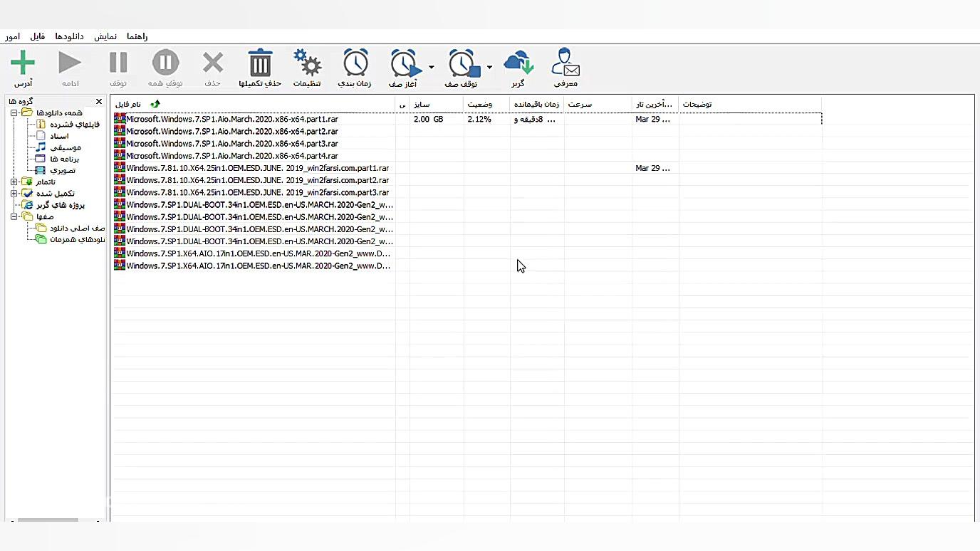The width and height of the screenshot is (980, 551).
Task: Select the اسناد category
Action: click(59, 136)
